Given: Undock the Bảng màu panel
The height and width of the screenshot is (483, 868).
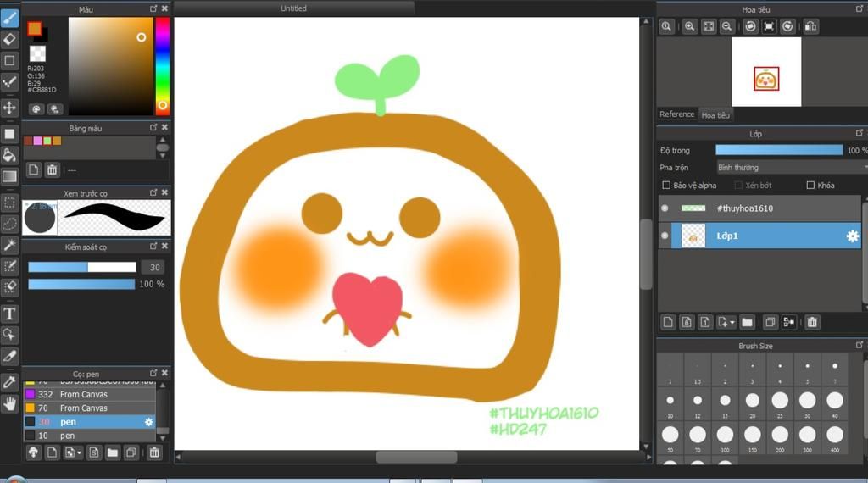Looking at the screenshot, I should tap(153, 127).
